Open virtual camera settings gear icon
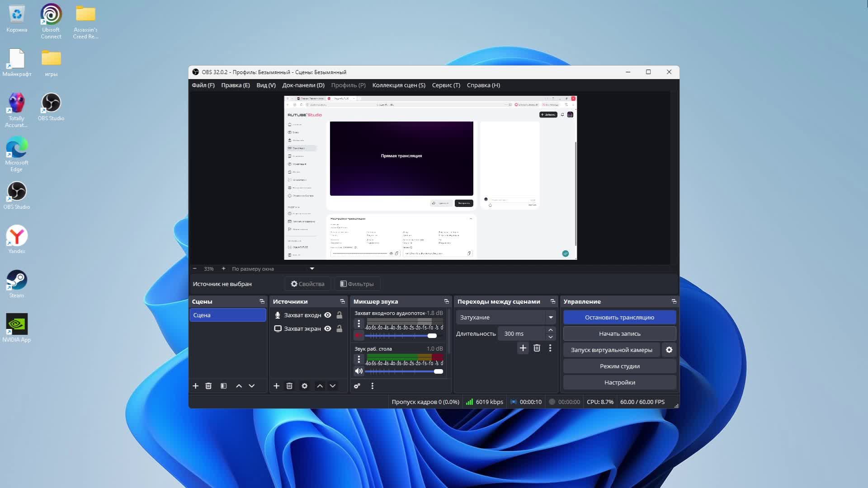Screen dimensions: 868x488 pyautogui.click(x=669, y=350)
